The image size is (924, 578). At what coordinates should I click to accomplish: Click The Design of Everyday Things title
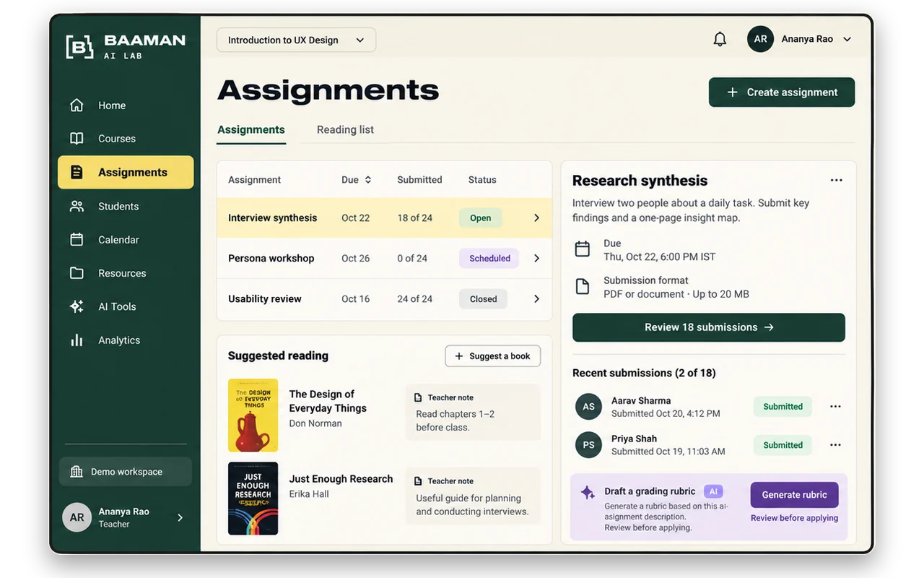tap(328, 401)
